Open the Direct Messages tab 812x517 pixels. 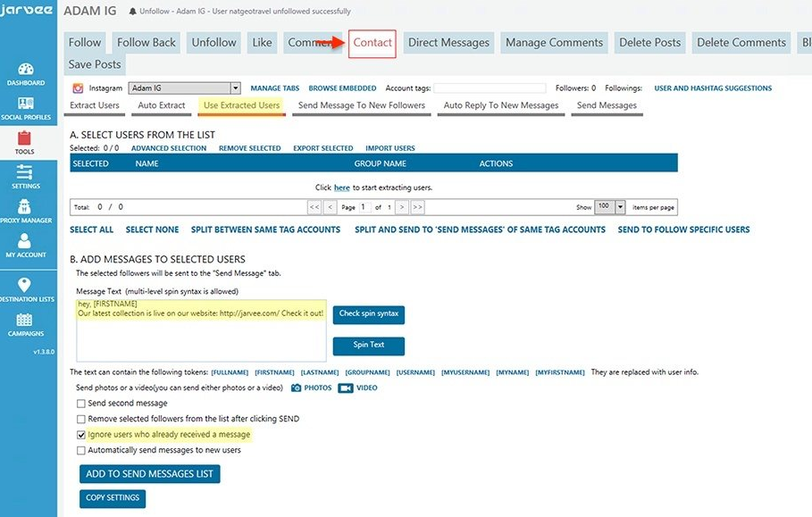click(448, 43)
